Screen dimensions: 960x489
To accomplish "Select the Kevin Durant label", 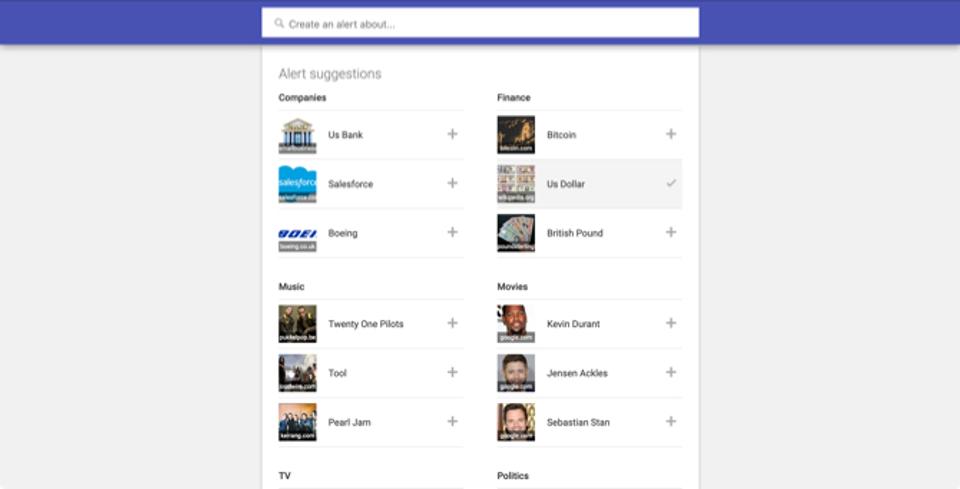I will point(573,324).
